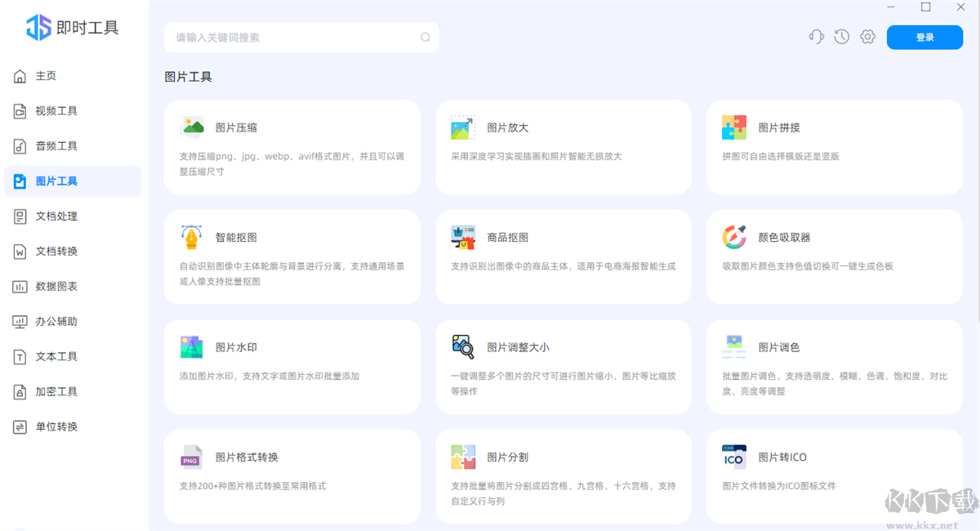Open the settings gear icon
Viewport: 980px width, 531px height.
867,36
